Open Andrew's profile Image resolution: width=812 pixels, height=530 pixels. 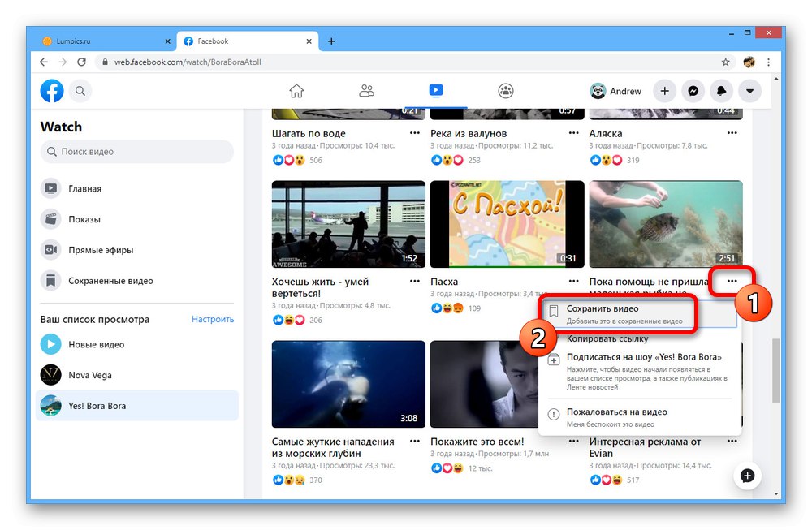click(x=615, y=91)
